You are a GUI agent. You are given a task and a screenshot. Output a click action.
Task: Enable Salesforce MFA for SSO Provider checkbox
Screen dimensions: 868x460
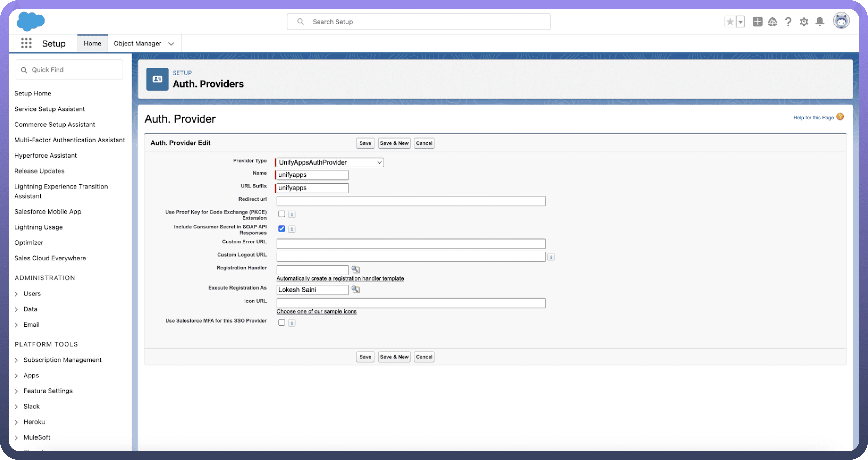click(282, 323)
